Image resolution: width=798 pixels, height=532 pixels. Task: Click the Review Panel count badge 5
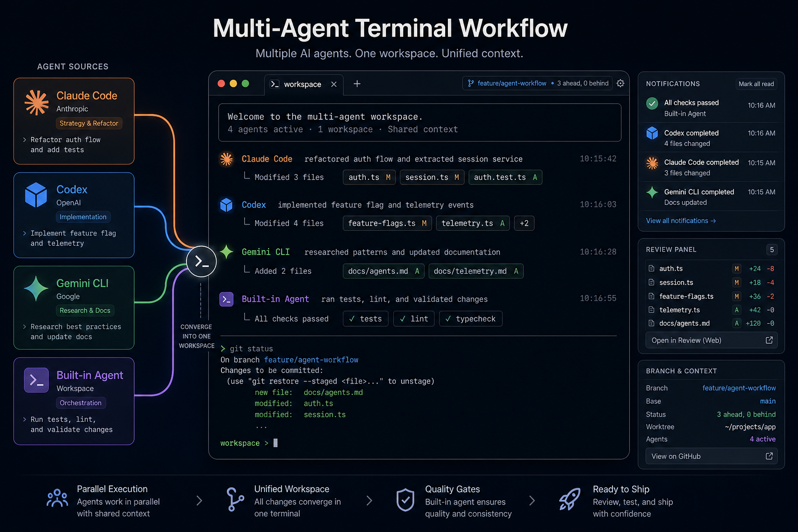772,250
